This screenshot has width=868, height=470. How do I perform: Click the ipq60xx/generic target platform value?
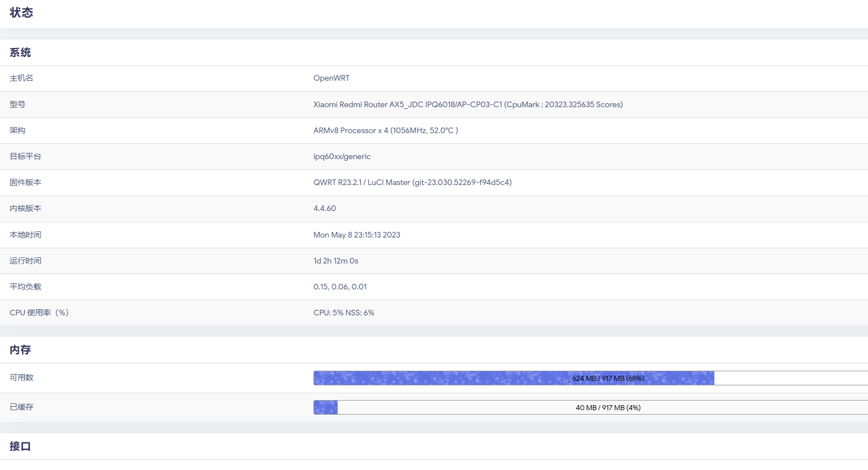[x=342, y=156]
